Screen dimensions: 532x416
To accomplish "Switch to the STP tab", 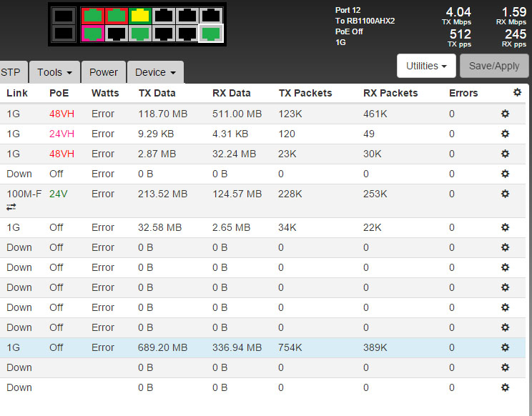I will click(11, 72).
